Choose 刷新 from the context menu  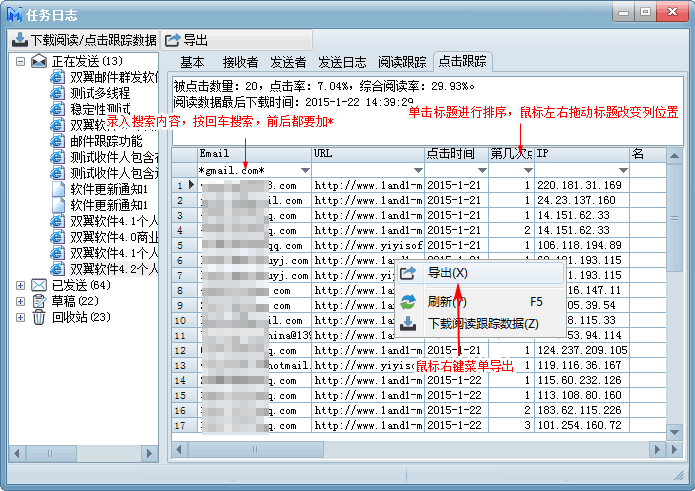click(x=480, y=302)
